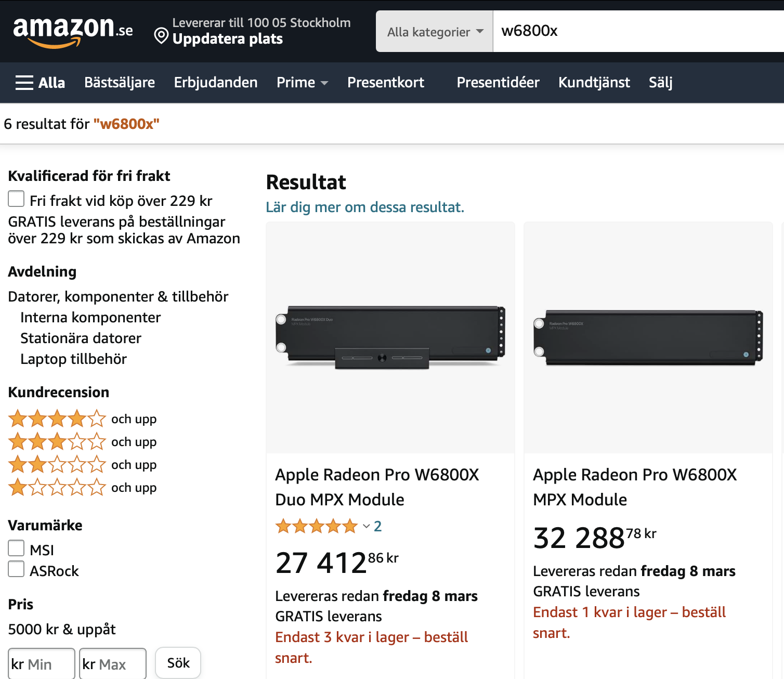Viewport: 784px width, 679px height.
Task: Check the ASRock brand filter
Action: pyautogui.click(x=16, y=569)
